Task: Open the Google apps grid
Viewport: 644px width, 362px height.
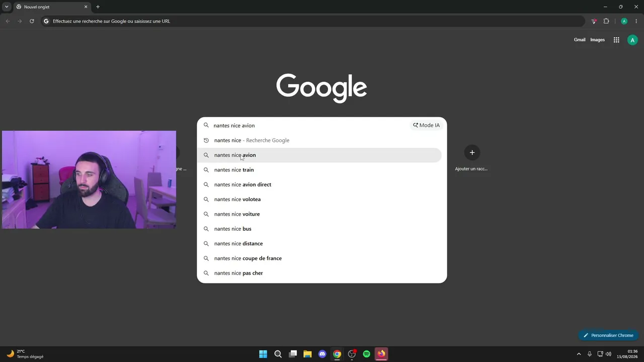Action: (616, 40)
